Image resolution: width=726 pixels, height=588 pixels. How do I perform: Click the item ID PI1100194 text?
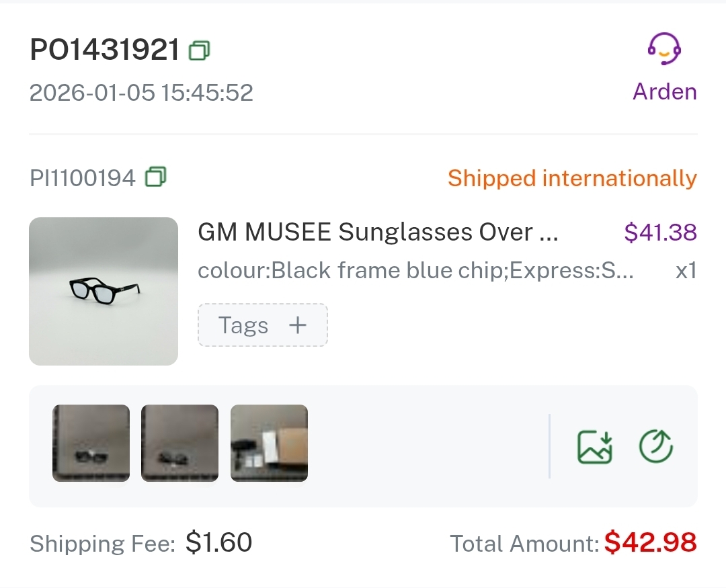[x=83, y=178]
